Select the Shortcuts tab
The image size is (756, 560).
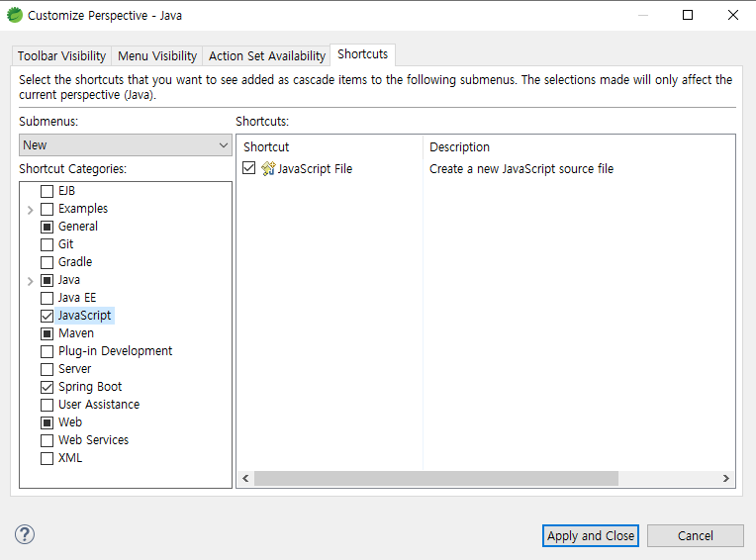pos(362,54)
